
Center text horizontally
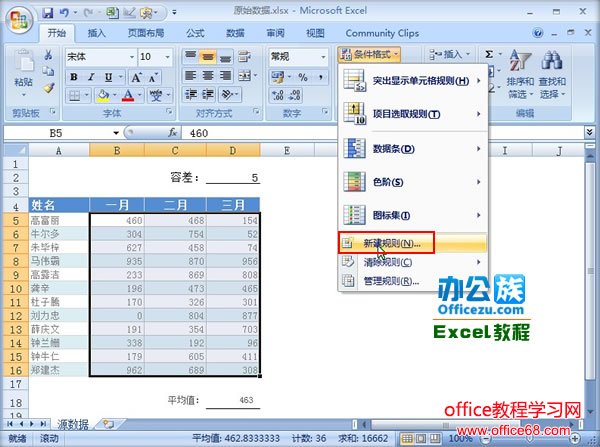(x=208, y=76)
